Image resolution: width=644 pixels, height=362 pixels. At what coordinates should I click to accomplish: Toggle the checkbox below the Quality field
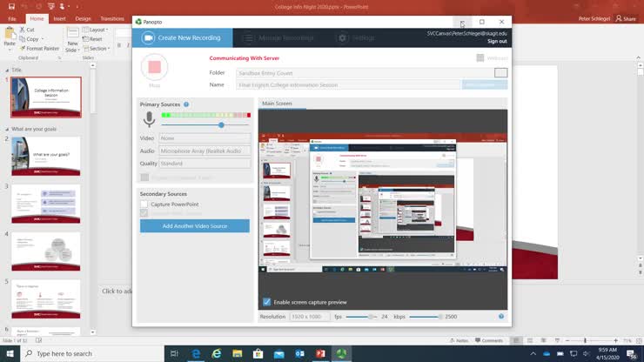(144, 178)
